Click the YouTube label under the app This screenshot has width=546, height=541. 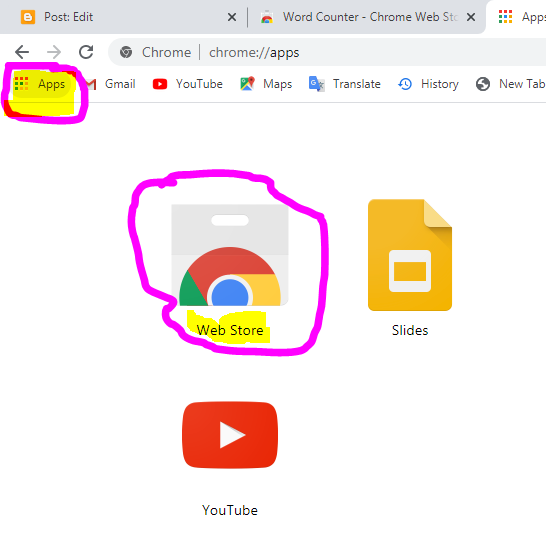coord(230,510)
